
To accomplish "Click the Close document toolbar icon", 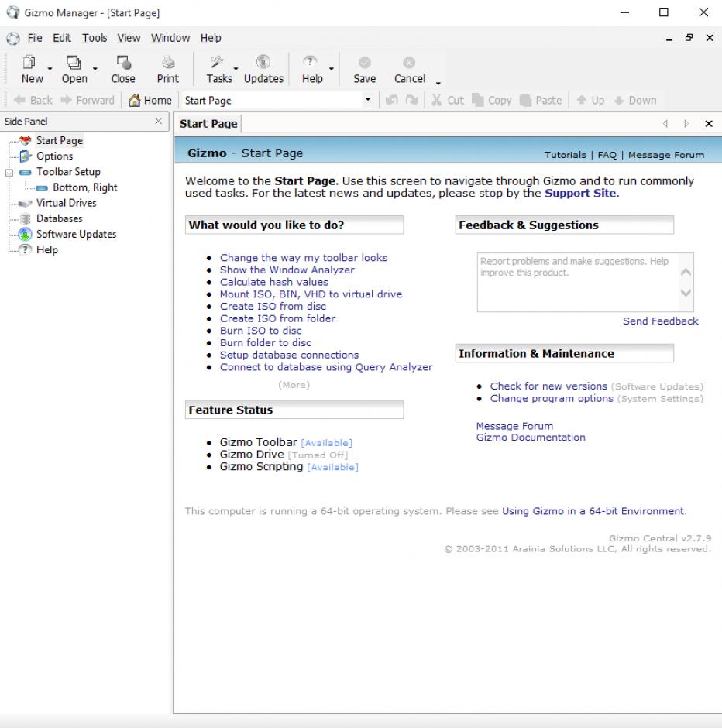I will 123,62.
